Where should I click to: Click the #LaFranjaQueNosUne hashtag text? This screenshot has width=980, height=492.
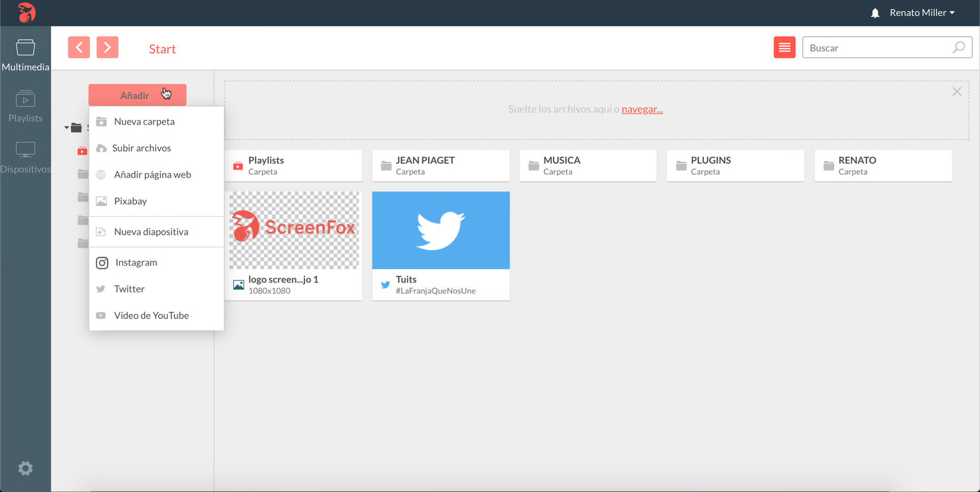pyautogui.click(x=435, y=291)
